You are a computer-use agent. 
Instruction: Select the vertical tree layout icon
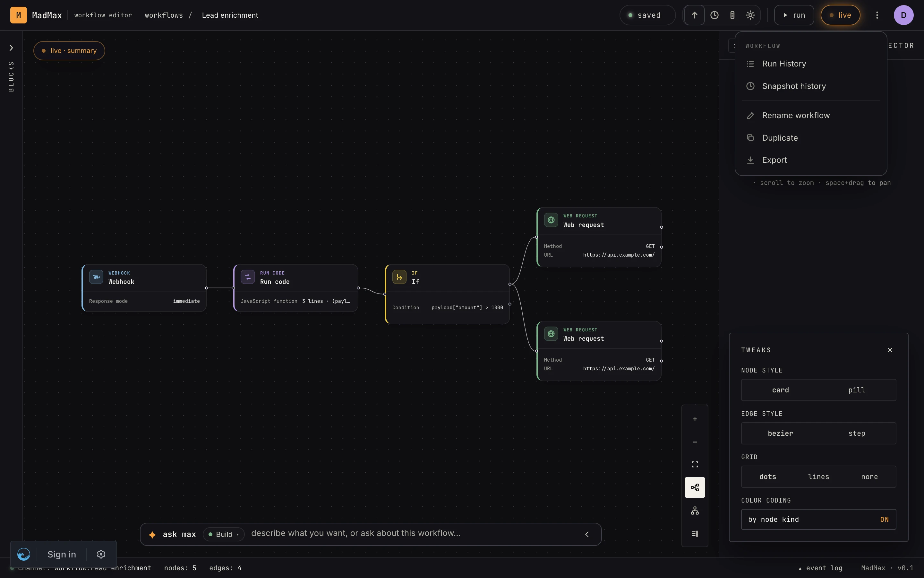(695, 511)
